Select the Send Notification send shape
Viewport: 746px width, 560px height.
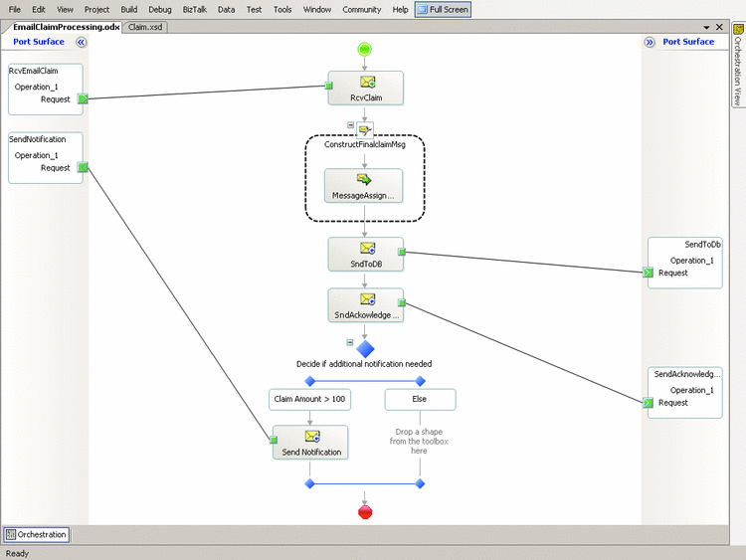310,442
